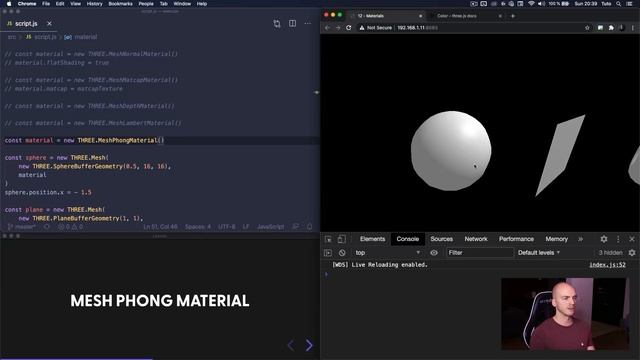This screenshot has width=640, height=360.
Task: Open the View menu
Action: coord(76,4)
